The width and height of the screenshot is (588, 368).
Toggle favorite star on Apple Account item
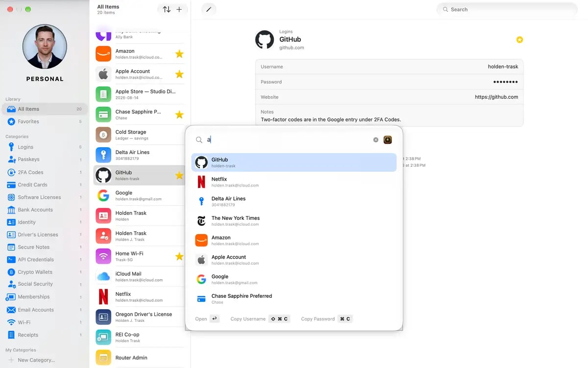point(179,74)
